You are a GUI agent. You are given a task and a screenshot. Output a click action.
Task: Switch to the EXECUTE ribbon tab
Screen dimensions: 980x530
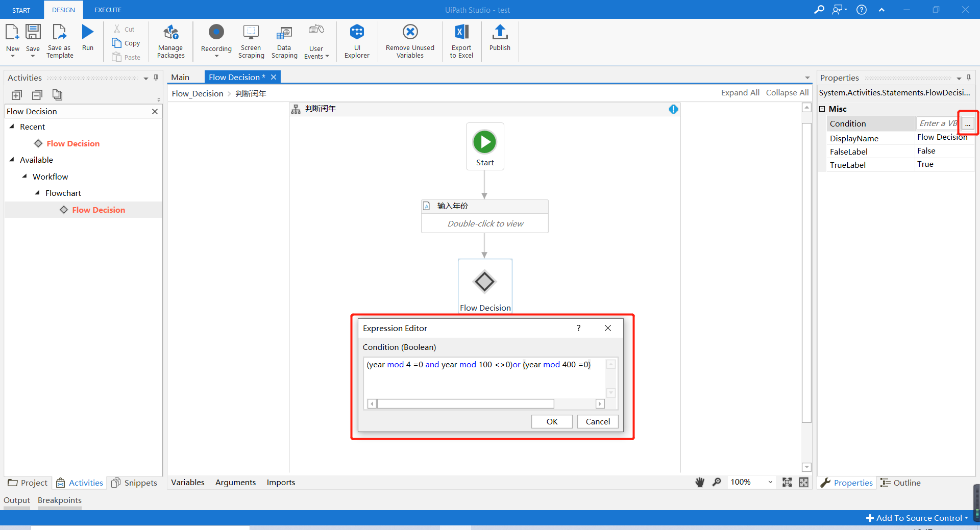click(107, 10)
